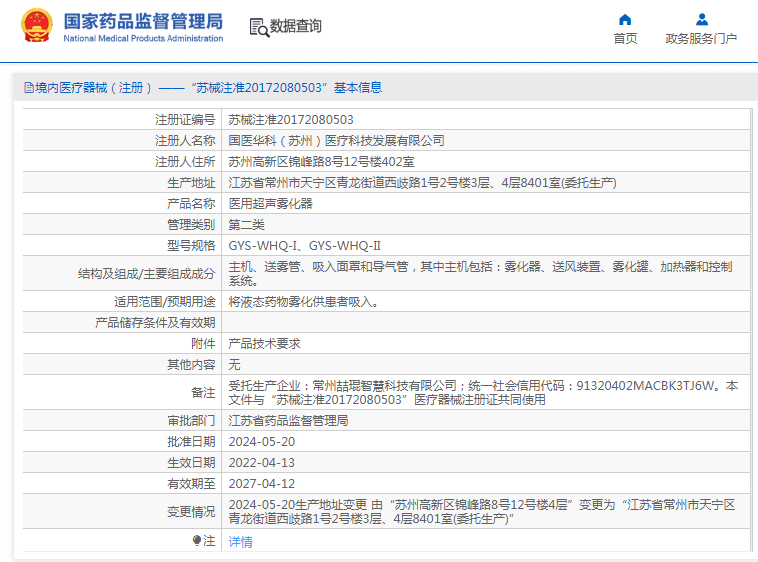The width and height of the screenshot is (758, 562).
Task: Select approval dept 江苏省药品监督管理局
Action: click(288, 420)
